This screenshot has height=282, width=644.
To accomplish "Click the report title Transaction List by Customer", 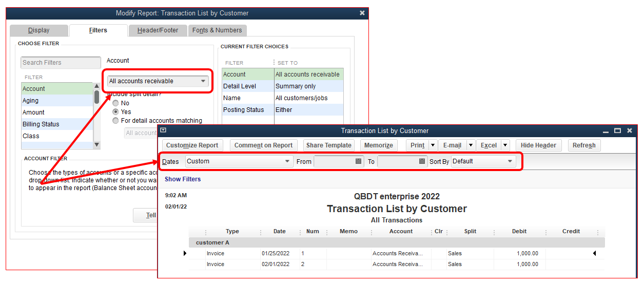I will (397, 209).
